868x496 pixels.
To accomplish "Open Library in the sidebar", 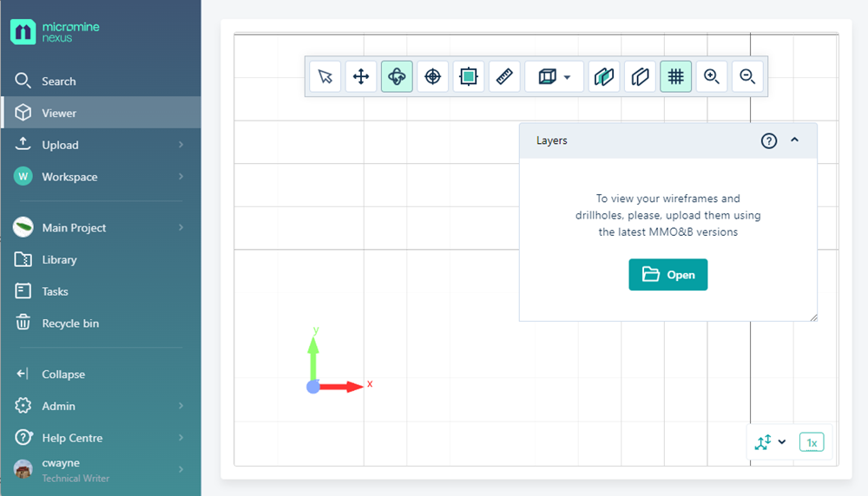I will click(101, 259).
